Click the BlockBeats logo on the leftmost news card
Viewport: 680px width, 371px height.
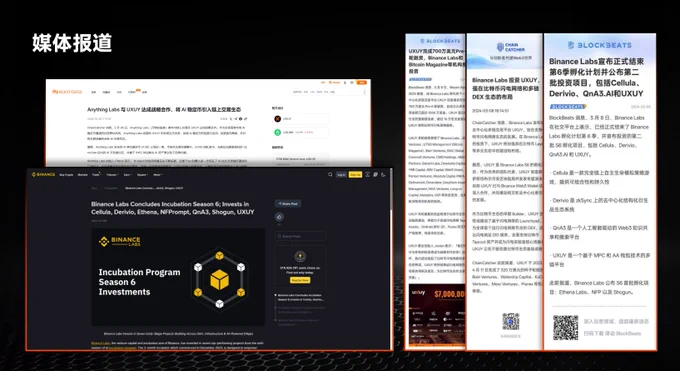click(x=440, y=41)
